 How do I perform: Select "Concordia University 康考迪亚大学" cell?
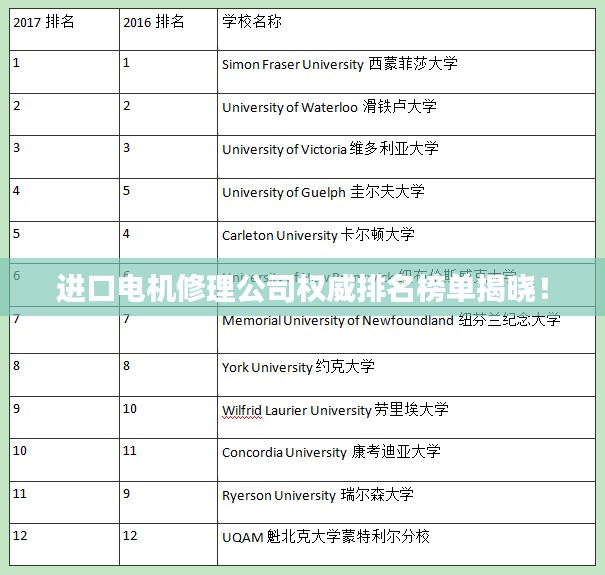click(x=407, y=460)
